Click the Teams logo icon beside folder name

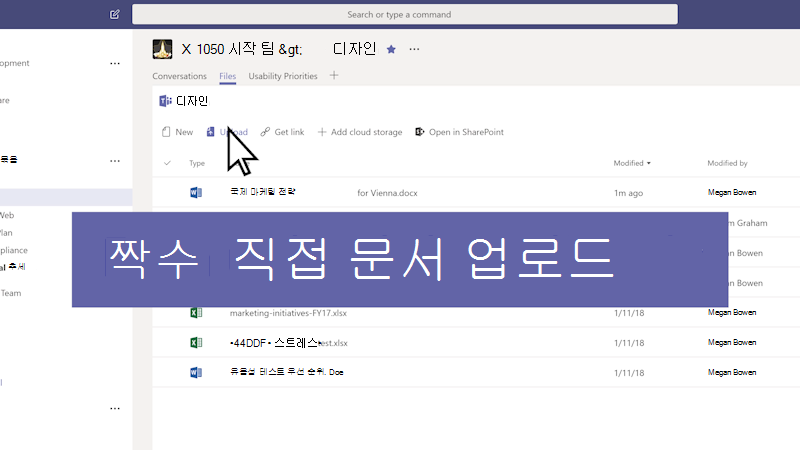tap(165, 101)
